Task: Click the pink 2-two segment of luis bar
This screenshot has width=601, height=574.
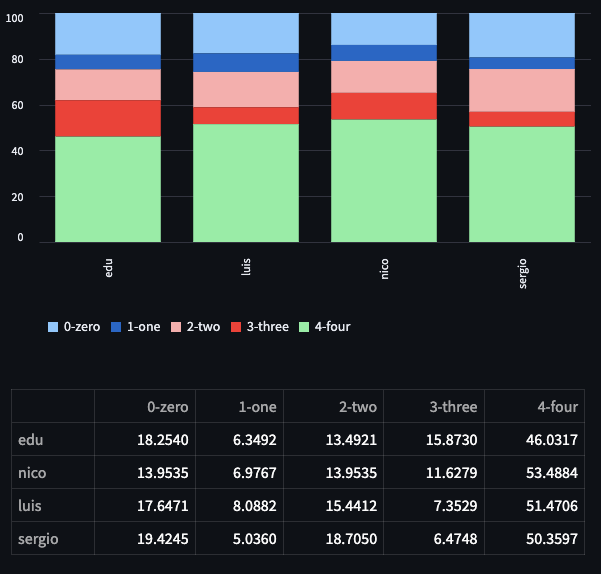Action: pos(246,90)
